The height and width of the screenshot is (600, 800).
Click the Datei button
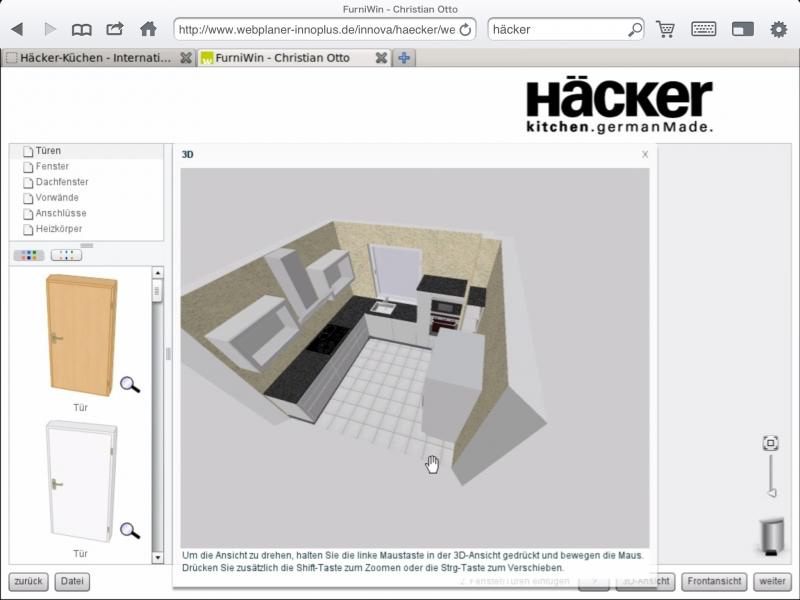tap(72, 581)
